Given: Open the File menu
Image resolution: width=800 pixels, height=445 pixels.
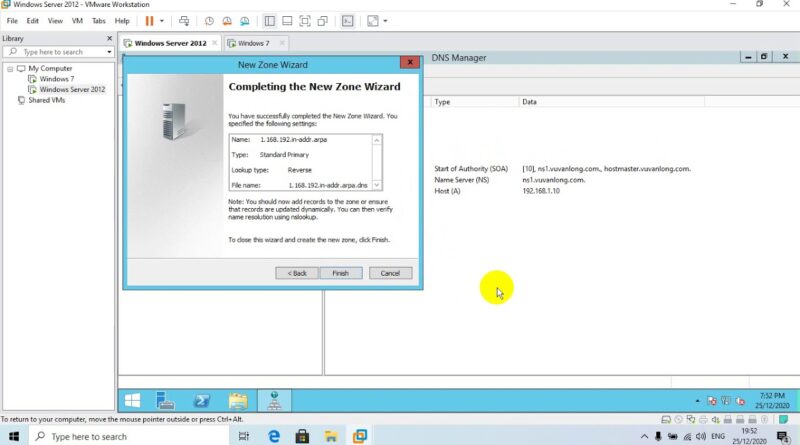Looking at the screenshot, I should [x=12, y=21].
